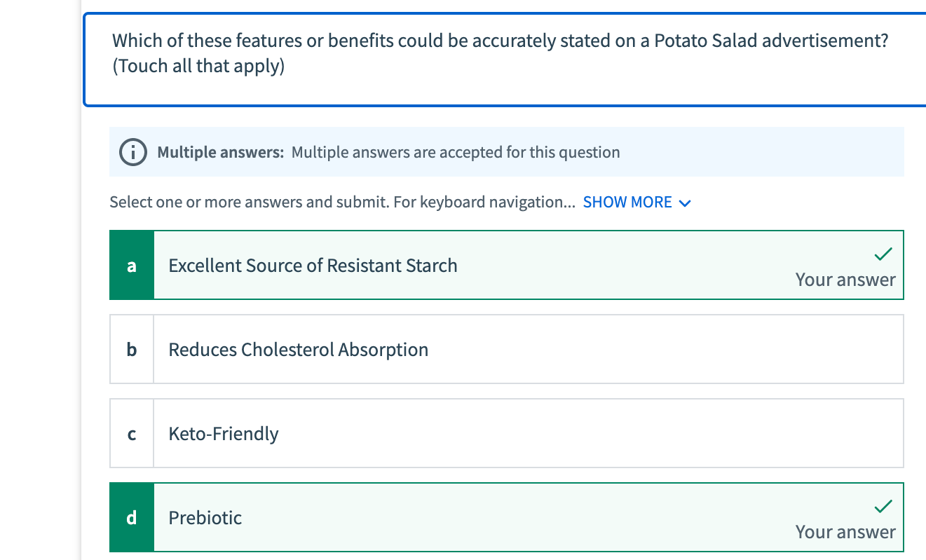Click the '(Touch all that apply)' text
The width and height of the screenshot is (926, 560).
coord(198,67)
